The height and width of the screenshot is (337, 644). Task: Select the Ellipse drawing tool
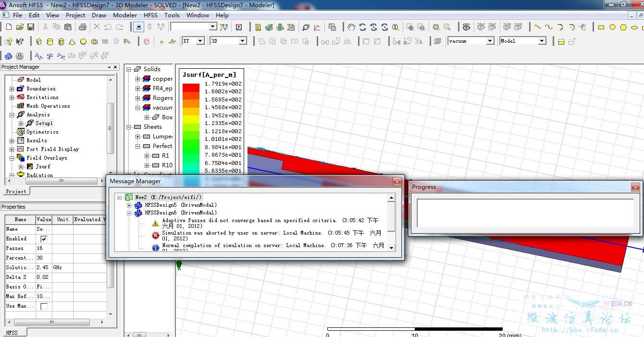tap(634, 27)
